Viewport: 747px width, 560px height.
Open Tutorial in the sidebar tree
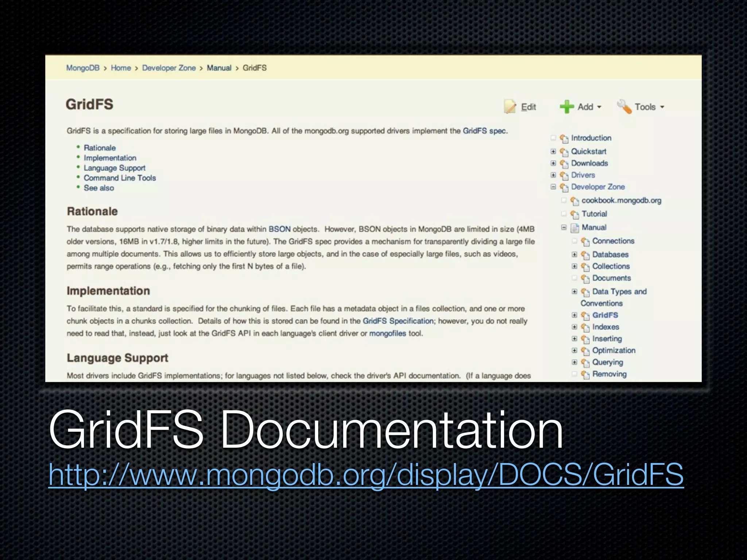(594, 214)
